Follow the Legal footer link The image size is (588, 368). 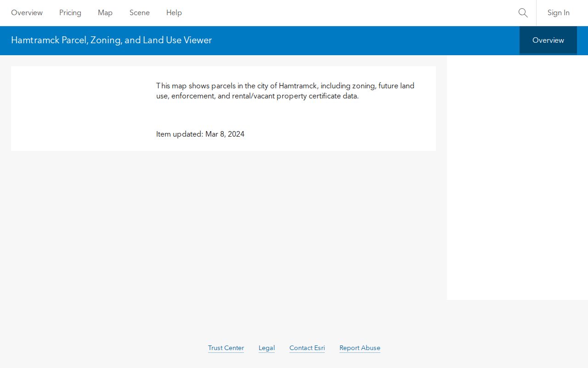pos(266,348)
